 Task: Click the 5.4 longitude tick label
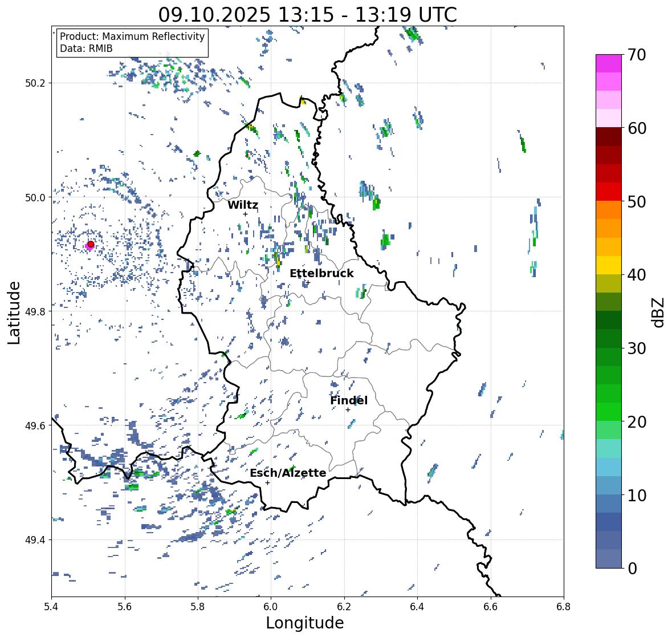pyautogui.click(x=51, y=607)
